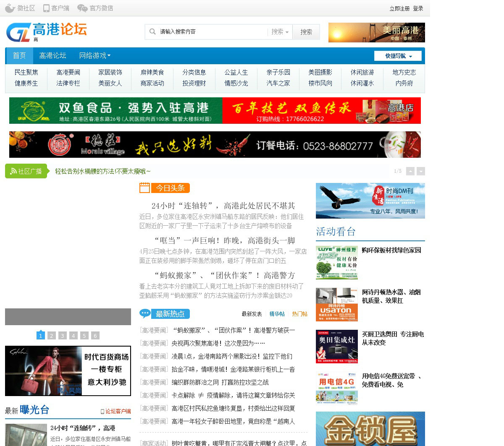Viewport: 504px width, 446px height.
Task: Open 民生聚焦 category
Action: [26, 72]
